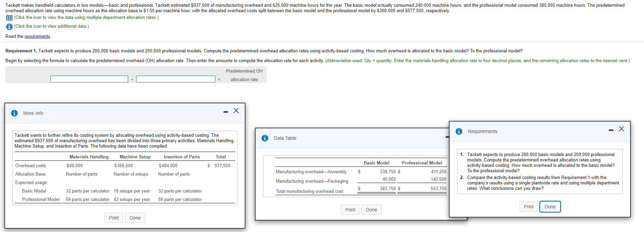Open the requirements link
Screen dimensions: 644x232
coord(37,36)
